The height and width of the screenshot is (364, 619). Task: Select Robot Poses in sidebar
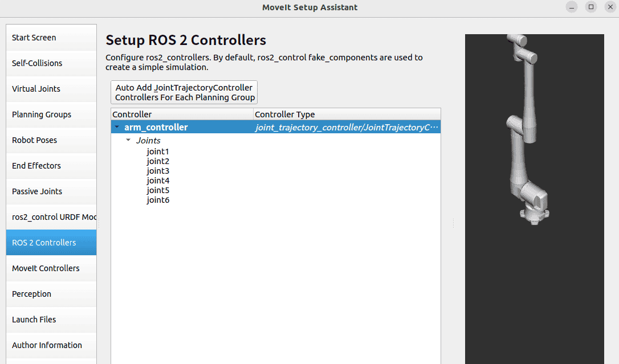click(51, 140)
